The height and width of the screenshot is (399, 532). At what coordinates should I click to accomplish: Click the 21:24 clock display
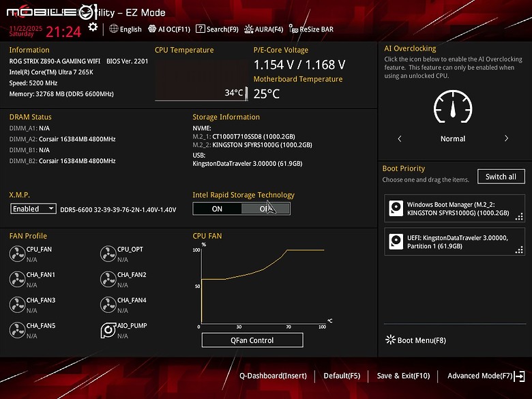click(x=63, y=32)
